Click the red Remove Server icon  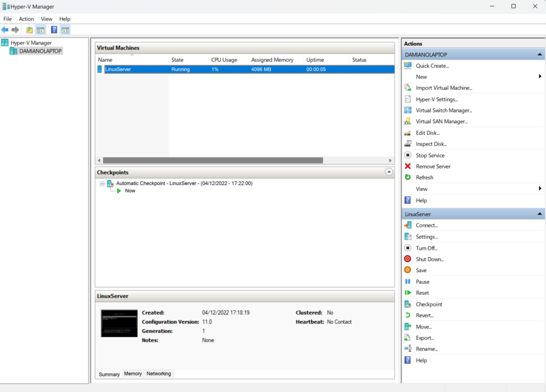pos(408,166)
